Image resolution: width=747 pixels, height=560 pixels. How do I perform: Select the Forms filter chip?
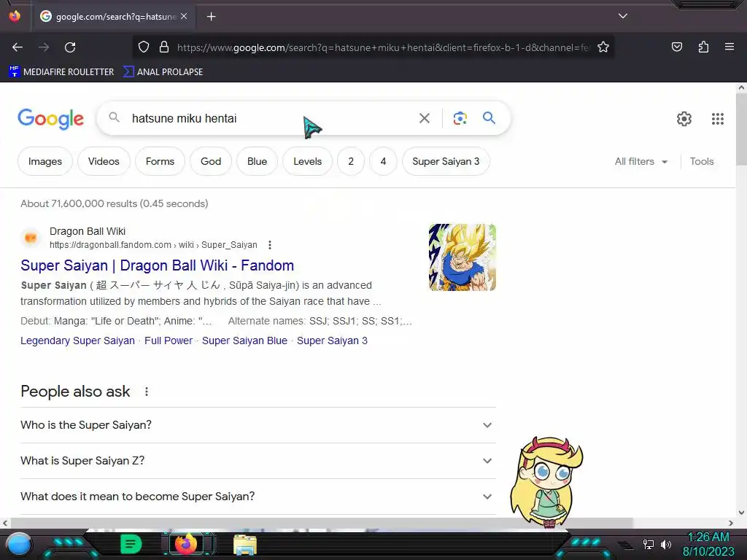(x=160, y=161)
